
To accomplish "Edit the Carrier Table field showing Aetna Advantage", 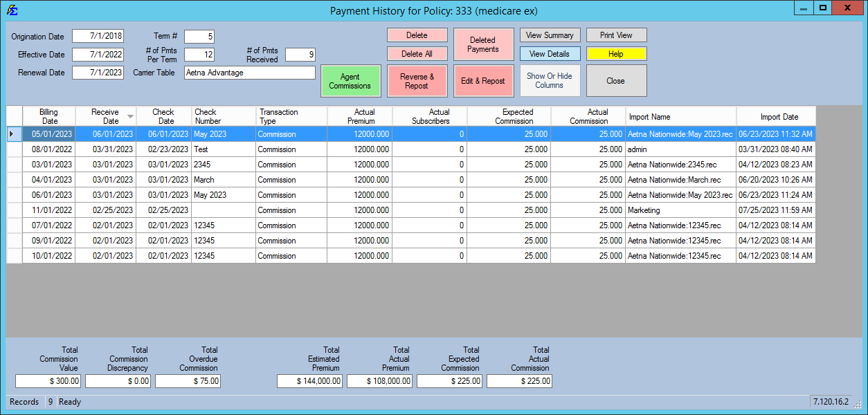I will coord(249,73).
